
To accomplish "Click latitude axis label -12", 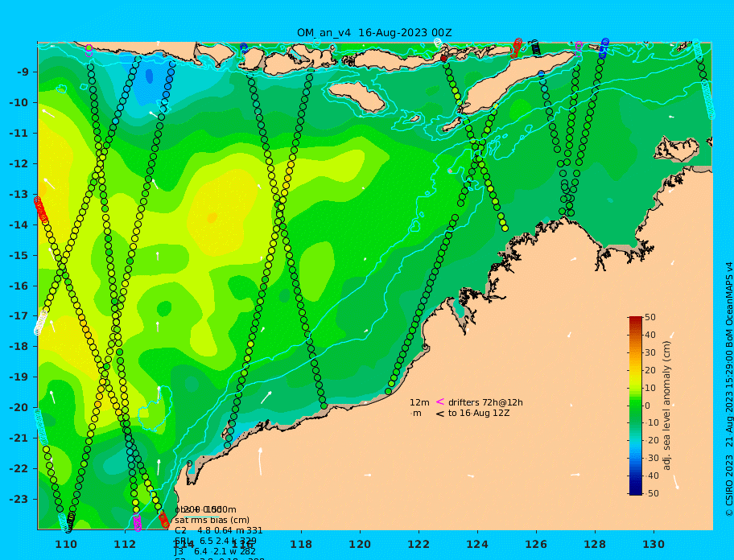I will tap(19, 164).
